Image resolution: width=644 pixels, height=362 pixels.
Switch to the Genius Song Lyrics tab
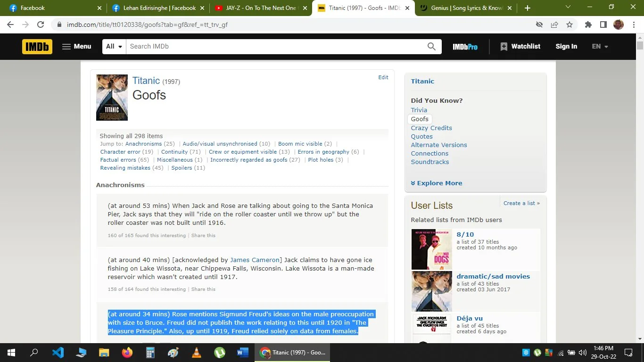tap(465, 8)
